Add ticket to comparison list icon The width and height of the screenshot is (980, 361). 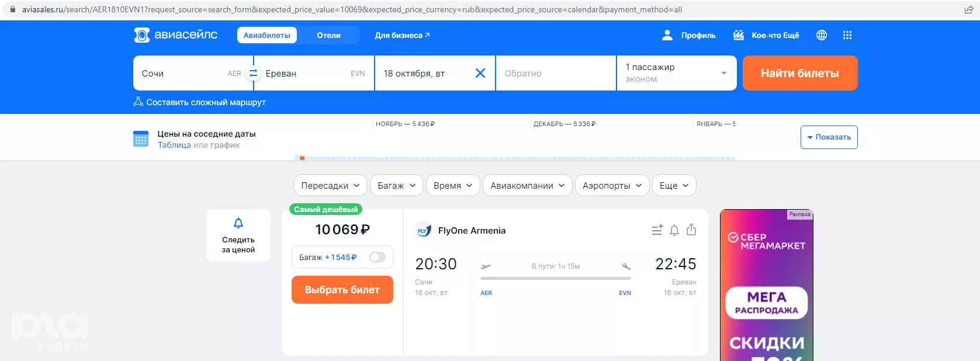(657, 230)
